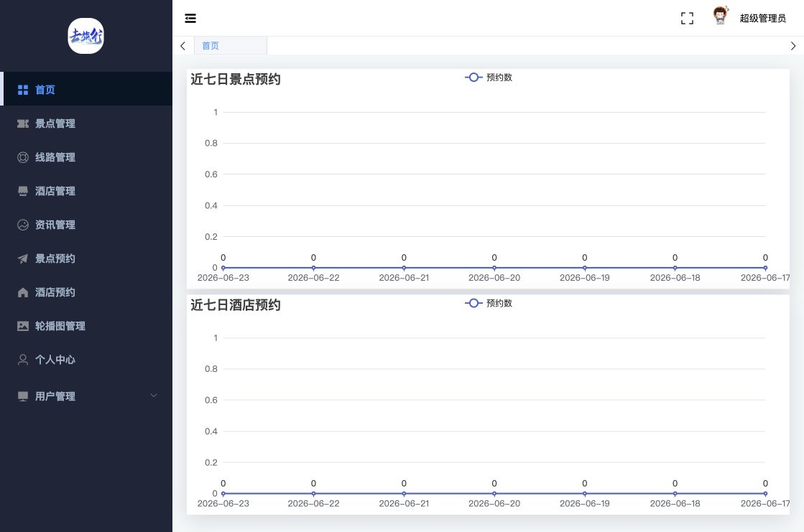Viewport: 804px width, 532px height.
Task: Click the 景点预约 paper plane icon
Action: [23, 258]
